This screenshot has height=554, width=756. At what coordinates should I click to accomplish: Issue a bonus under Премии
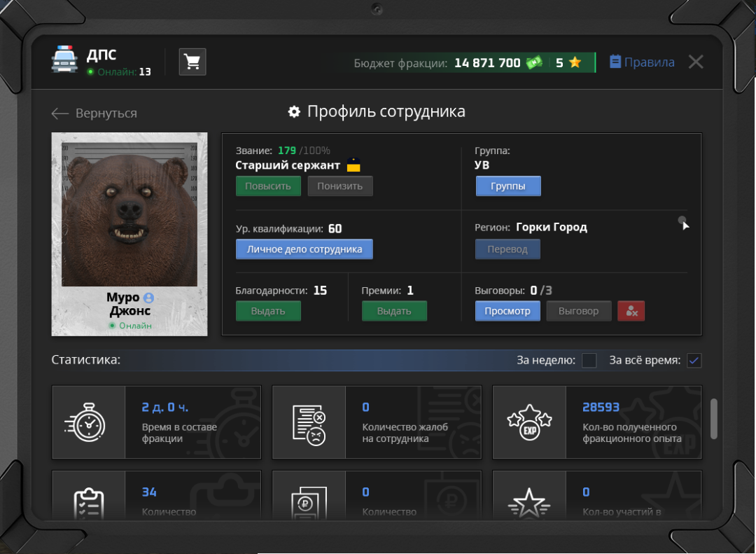pyautogui.click(x=394, y=311)
